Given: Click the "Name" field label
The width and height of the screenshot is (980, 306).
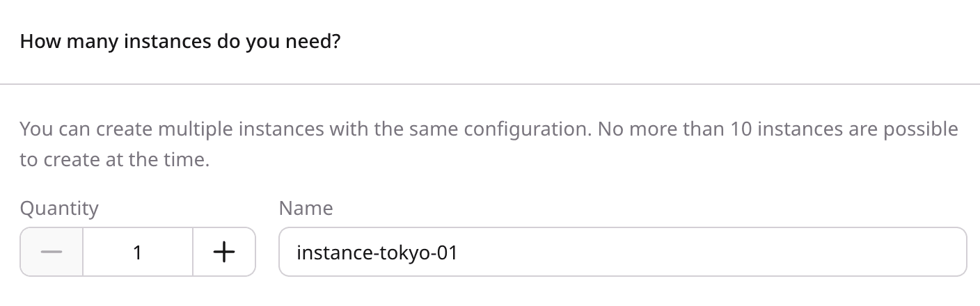Looking at the screenshot, I should coord(306,208).
